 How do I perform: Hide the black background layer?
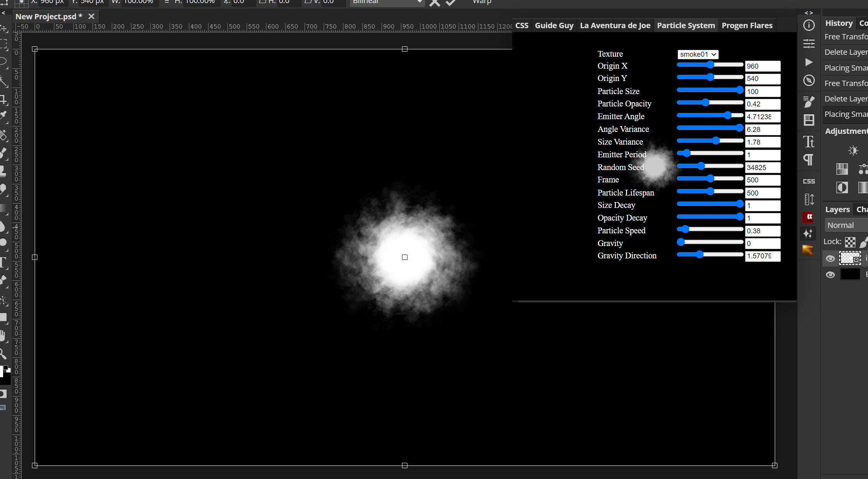pos(831,275)
